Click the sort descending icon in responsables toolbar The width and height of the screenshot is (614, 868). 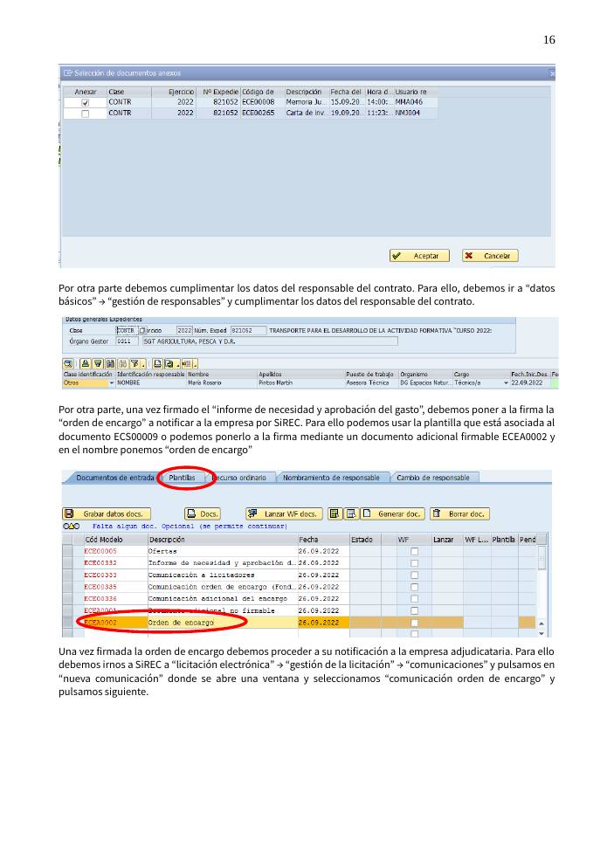pos(98,363)
